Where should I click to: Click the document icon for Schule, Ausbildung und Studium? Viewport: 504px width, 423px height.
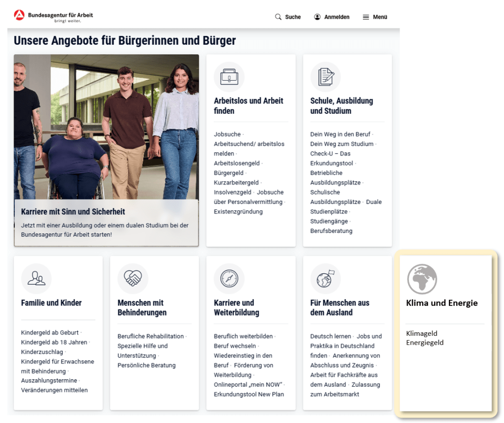tap(325, 77)
